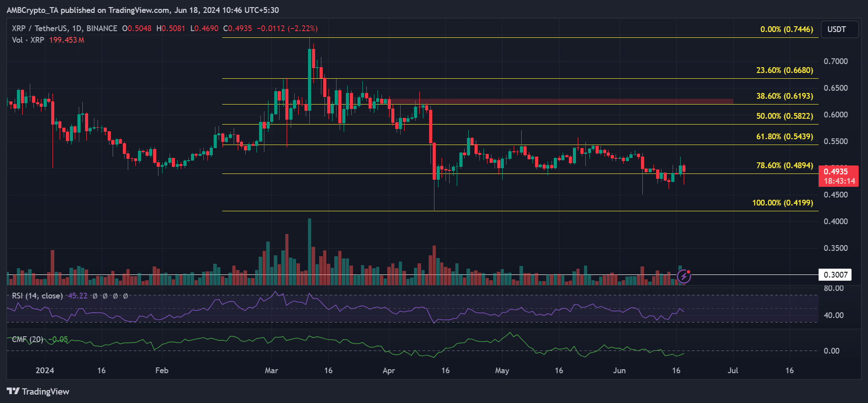This screenshot has width=868, height=403.
Task: Click the current price tag 0.4935
Action: point(839,176)
